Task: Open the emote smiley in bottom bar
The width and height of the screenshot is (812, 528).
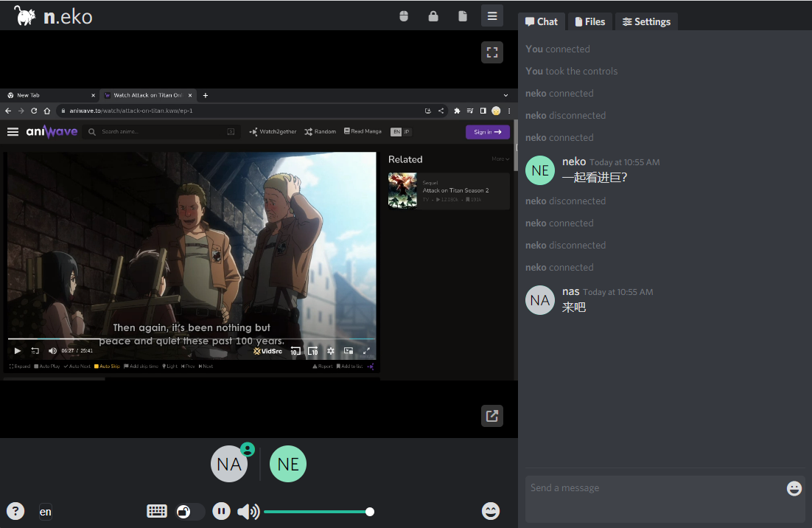Action: 491,510
